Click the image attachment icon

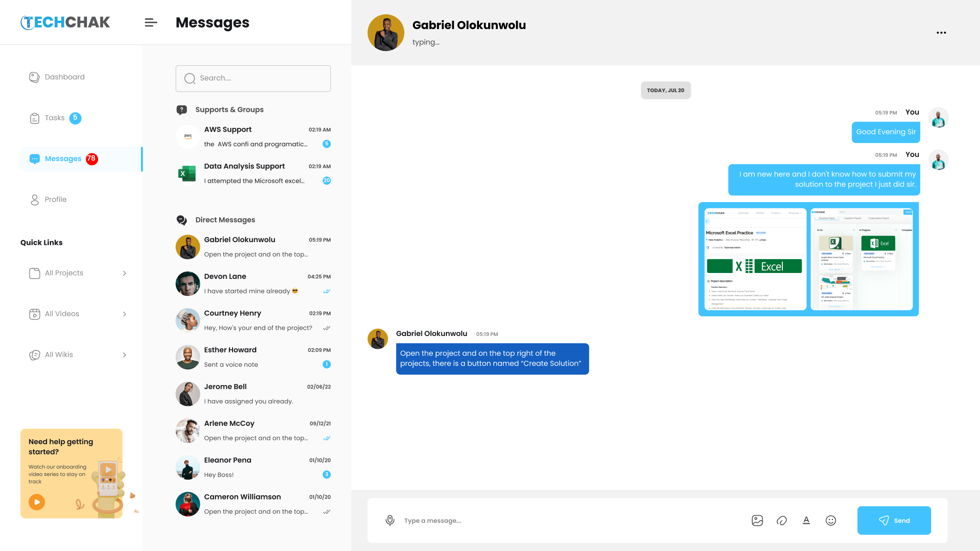coord(757,520)
